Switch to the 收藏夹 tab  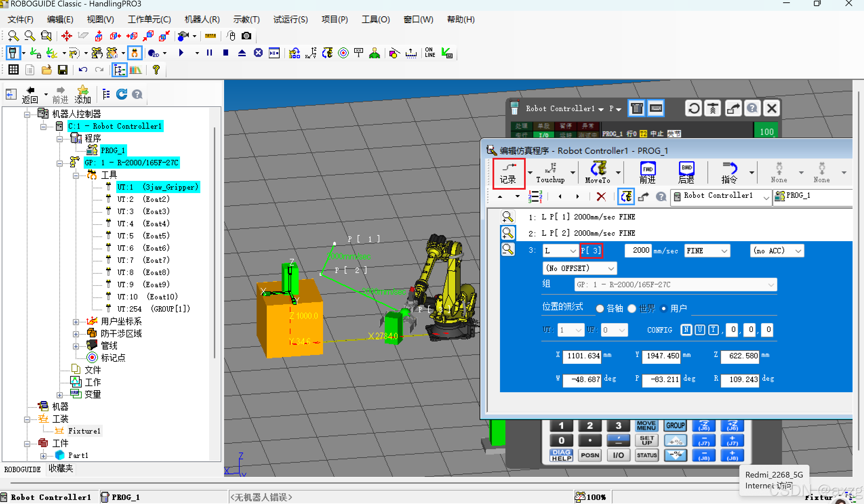coord(61,469)
